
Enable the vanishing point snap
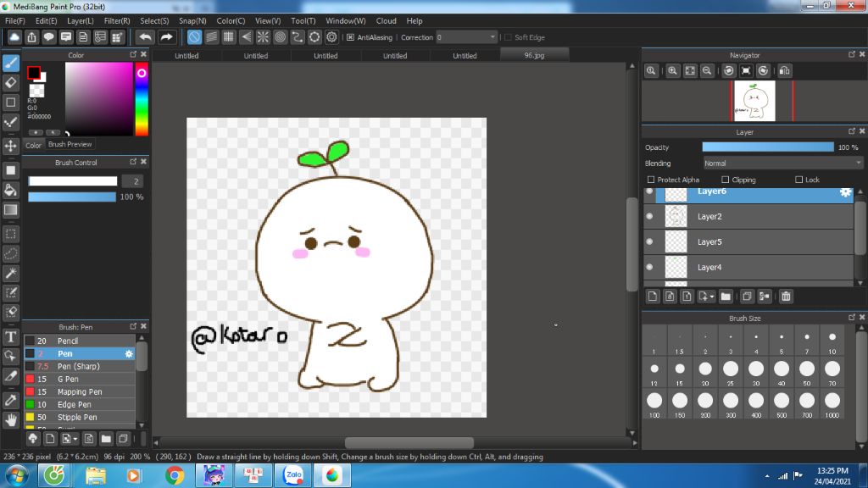point(246,37)
